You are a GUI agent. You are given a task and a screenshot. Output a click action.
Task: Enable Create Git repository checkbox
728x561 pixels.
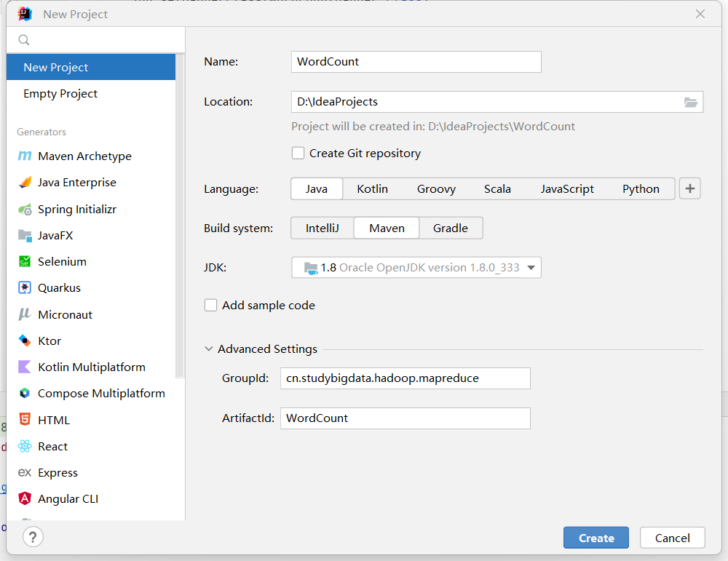tap(298, 153)
